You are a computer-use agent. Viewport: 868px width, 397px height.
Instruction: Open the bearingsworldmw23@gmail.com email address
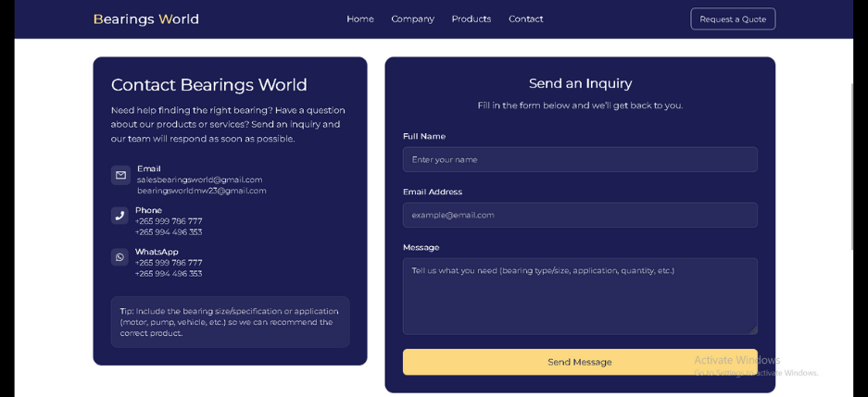click(x=201, y=191)
